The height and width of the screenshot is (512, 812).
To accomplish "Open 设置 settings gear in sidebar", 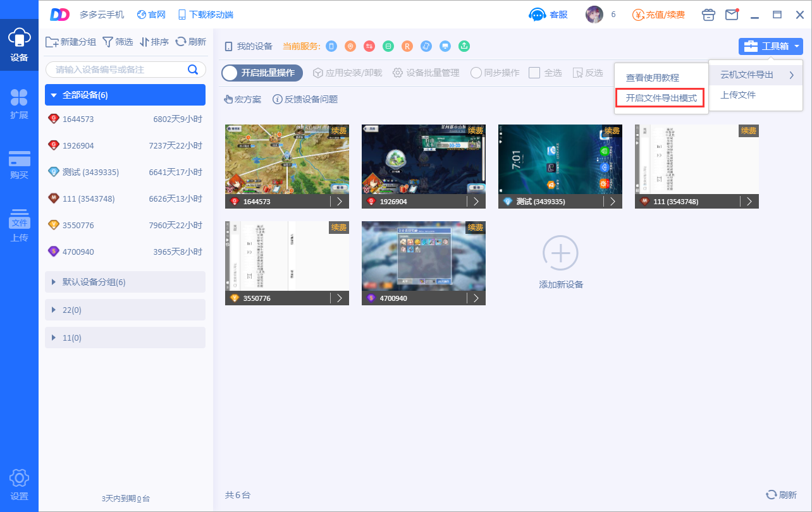I will [x=19, y=485].
